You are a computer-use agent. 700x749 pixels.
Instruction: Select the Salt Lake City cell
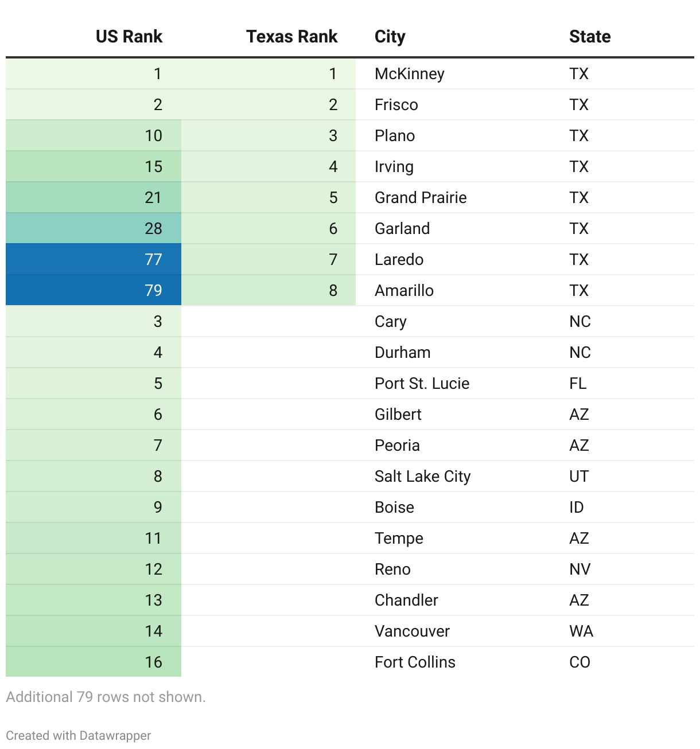(422, 477)
